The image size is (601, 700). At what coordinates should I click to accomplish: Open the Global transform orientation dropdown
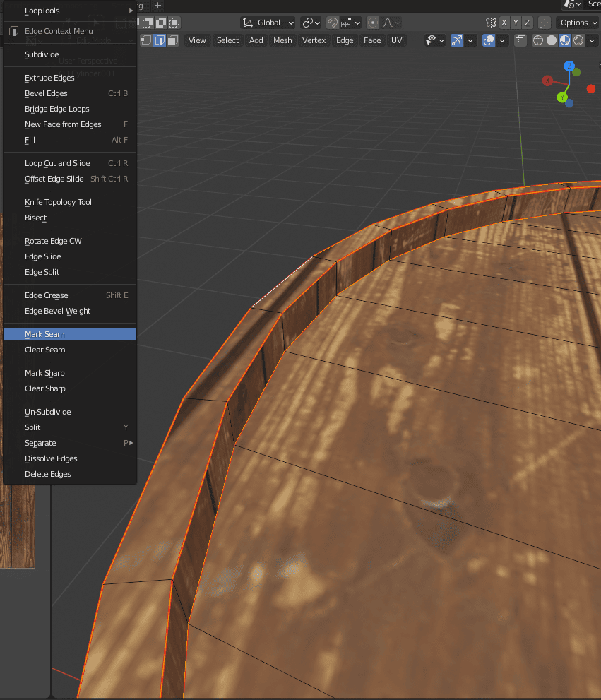click(267, 22)
